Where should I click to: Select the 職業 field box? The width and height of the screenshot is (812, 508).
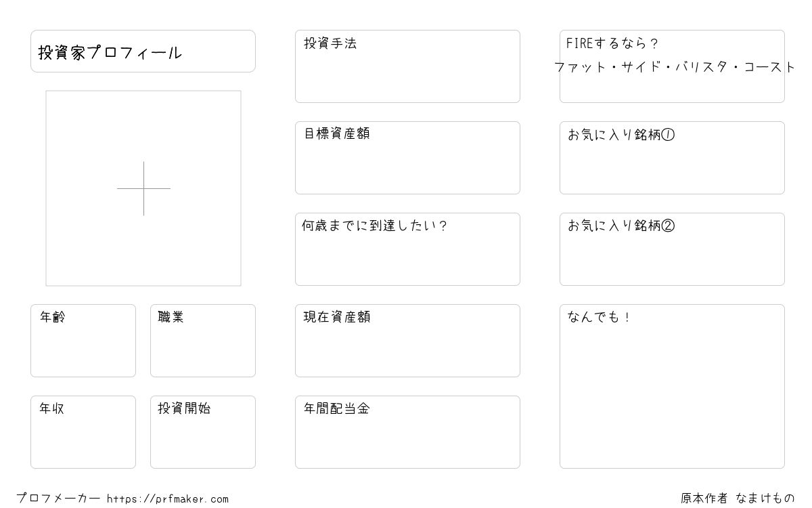203,341
